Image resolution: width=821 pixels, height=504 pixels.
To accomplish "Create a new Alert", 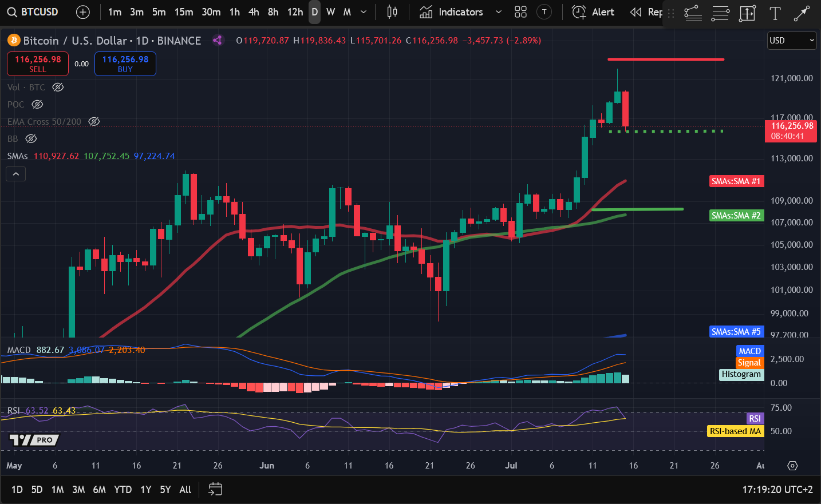I will [x=593, y=12].
